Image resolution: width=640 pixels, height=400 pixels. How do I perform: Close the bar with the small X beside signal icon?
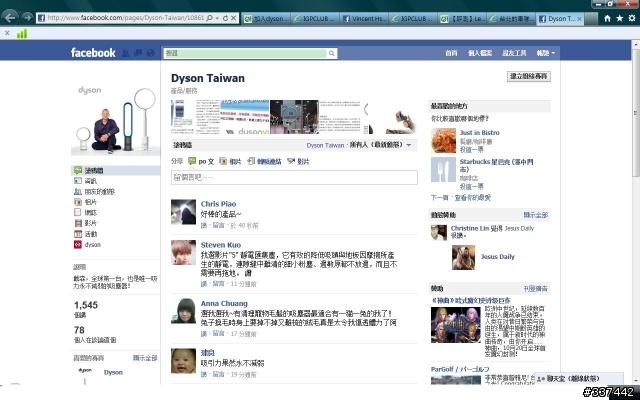coord(7,33)
